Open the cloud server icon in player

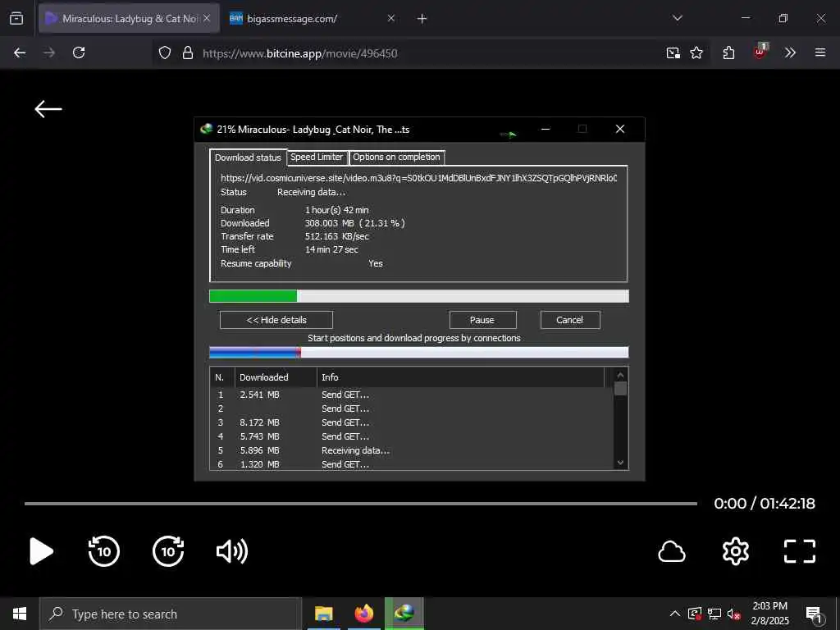tap(672, 552)
